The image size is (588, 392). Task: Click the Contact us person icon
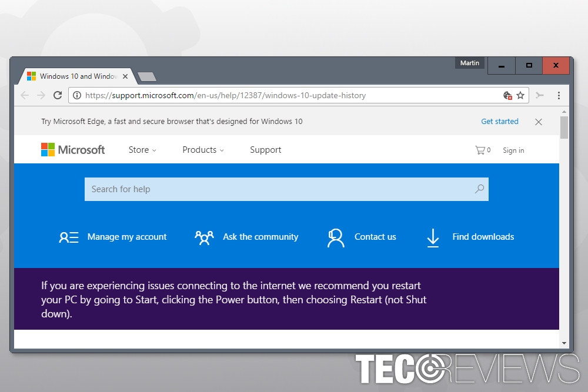pos(335,238)
